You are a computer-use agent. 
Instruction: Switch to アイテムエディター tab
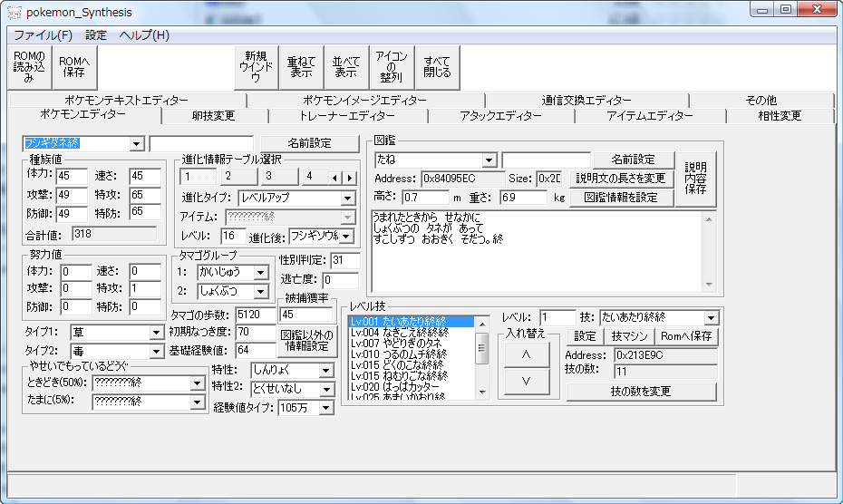(650, 116)
